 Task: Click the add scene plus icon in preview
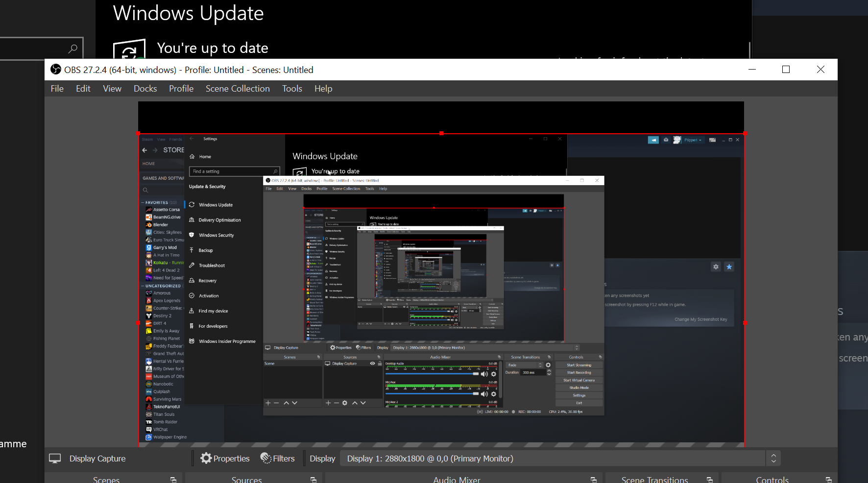pos(268,403)
